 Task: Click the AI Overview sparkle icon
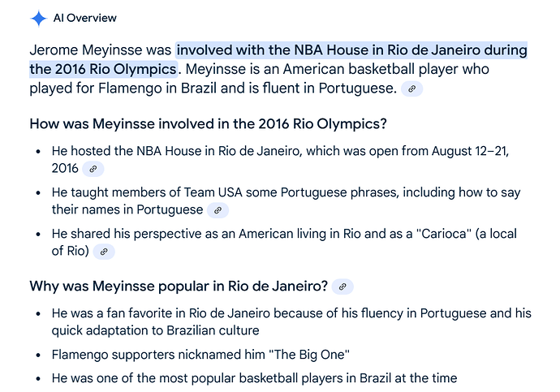coord(39,18)
